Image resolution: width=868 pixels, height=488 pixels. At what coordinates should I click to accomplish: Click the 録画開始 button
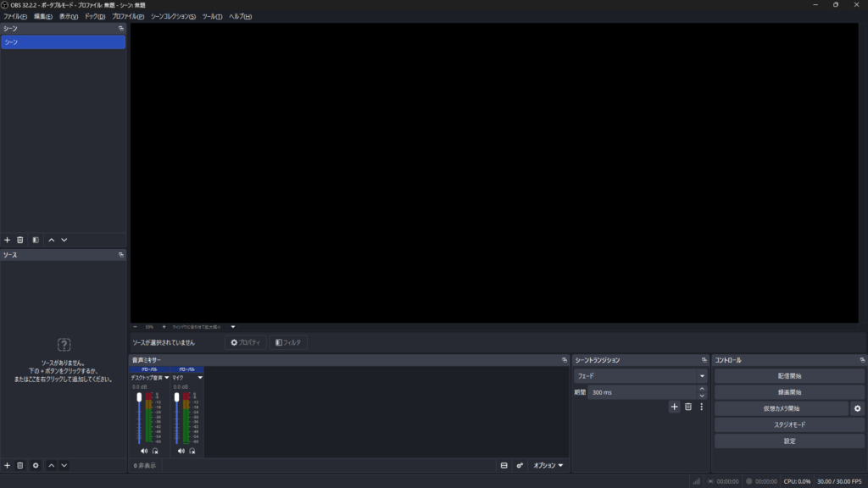[789, 392]
